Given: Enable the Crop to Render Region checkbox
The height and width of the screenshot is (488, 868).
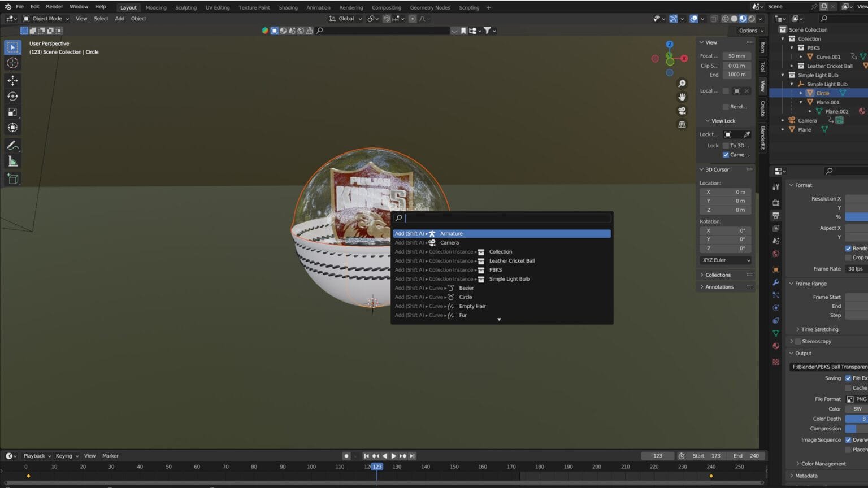Looking at the screenshot, I should [x=848, y=258].
